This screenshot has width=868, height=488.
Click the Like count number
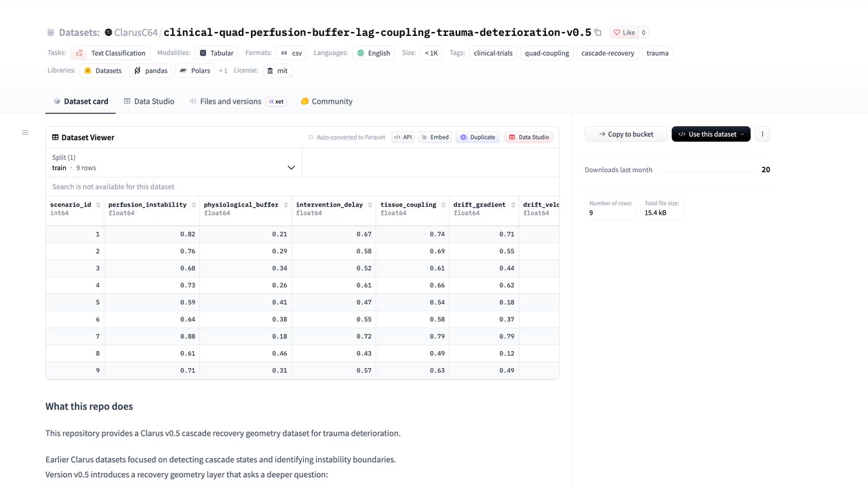[x=644, y=33]
